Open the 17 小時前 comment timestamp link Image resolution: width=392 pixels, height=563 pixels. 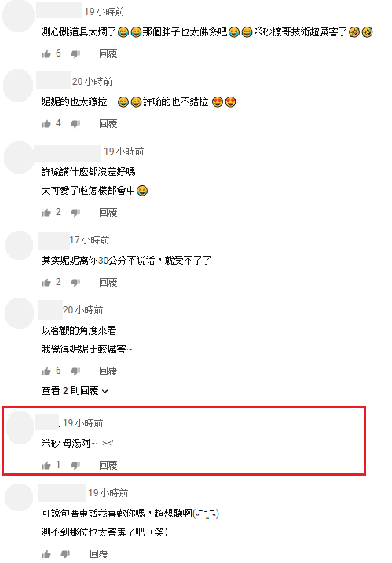pyautogui.click(x=90, y=239)
